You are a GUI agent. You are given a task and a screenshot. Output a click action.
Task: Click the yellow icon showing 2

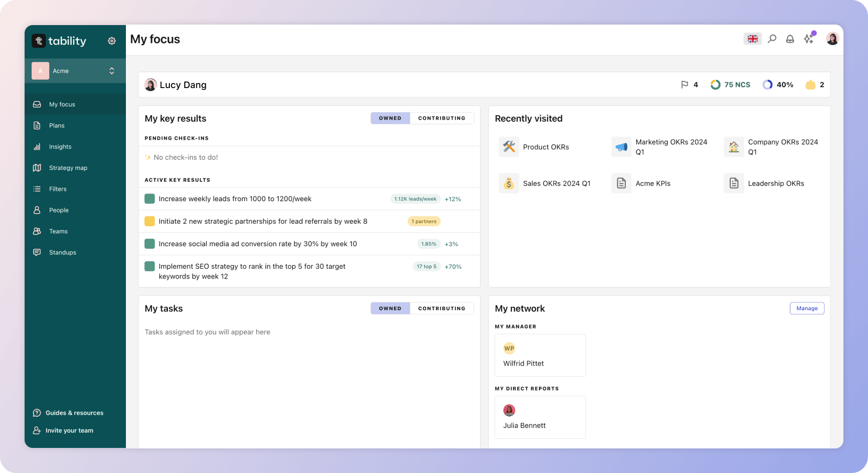[x=810, y=85]
